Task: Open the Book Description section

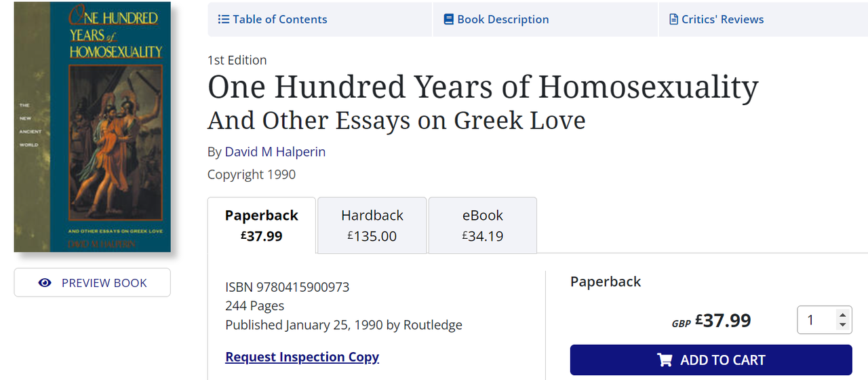Action: pyautogui.click(x=502, y=20)
